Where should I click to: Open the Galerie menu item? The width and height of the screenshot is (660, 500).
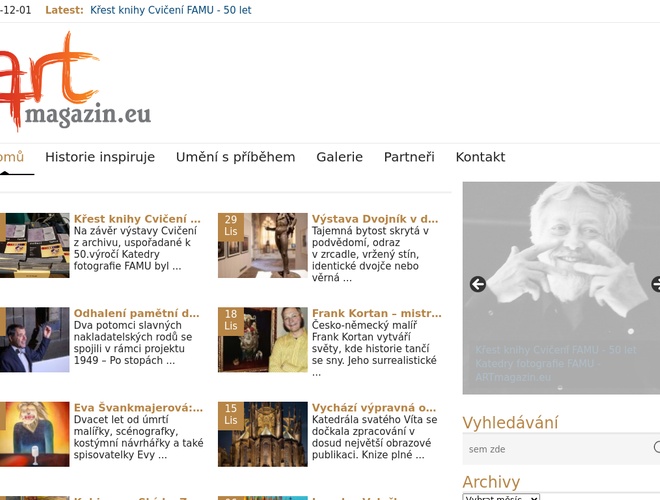click(x=339, y=157)
